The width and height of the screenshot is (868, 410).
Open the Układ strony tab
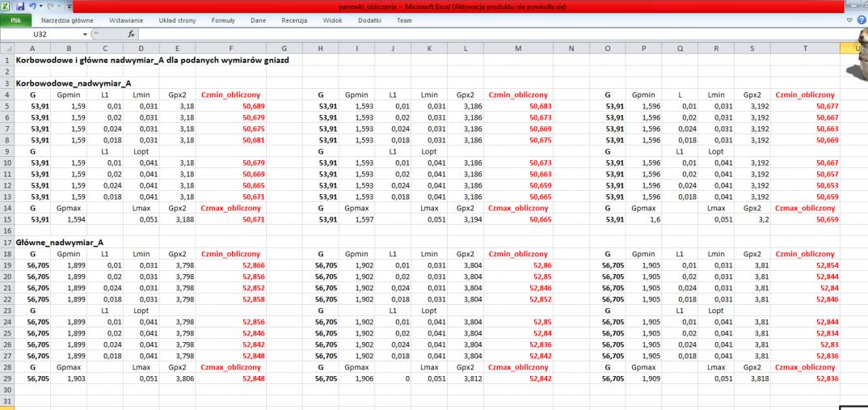click(x=177, y=20)
